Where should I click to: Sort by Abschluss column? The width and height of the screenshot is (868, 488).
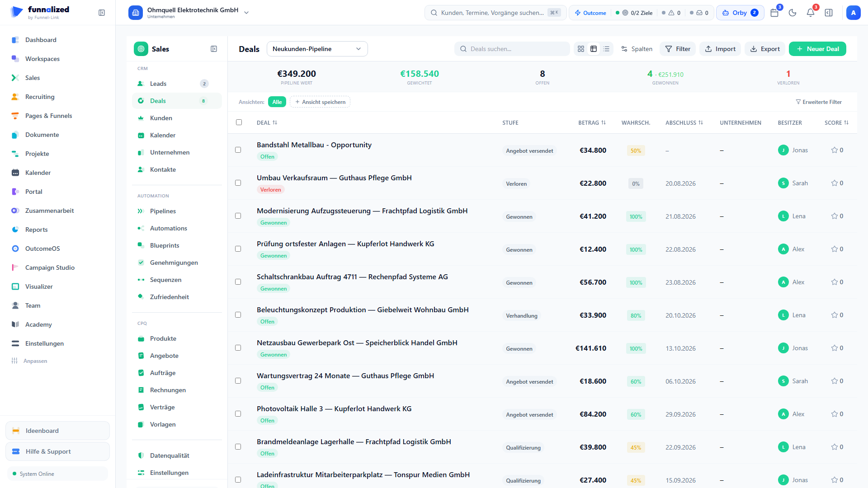pos(684,122)
